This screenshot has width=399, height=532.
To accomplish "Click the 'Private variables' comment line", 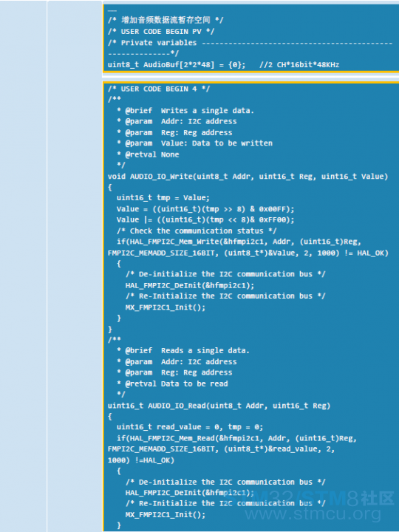I will (250, 43).
